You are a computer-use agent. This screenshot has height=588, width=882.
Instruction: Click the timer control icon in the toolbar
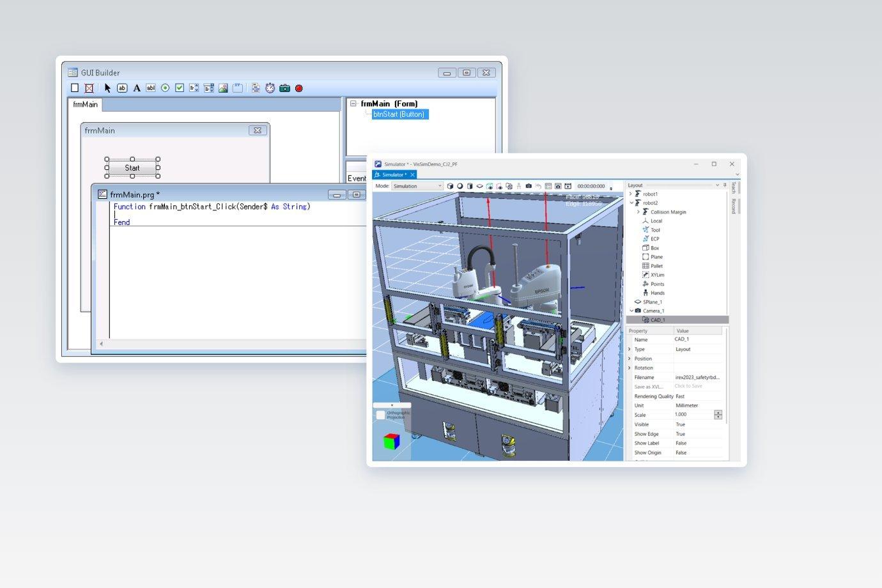270,88
